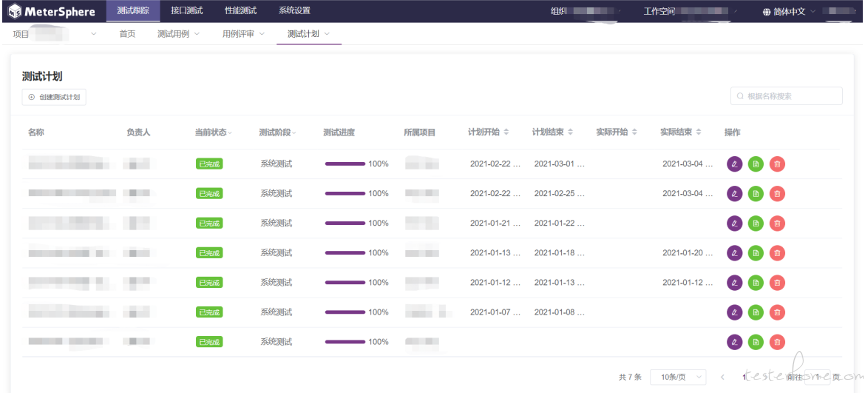Edit the plan starting 2021-01-13
This screenshot has height=393, width=866.
[x=735, y=253]
